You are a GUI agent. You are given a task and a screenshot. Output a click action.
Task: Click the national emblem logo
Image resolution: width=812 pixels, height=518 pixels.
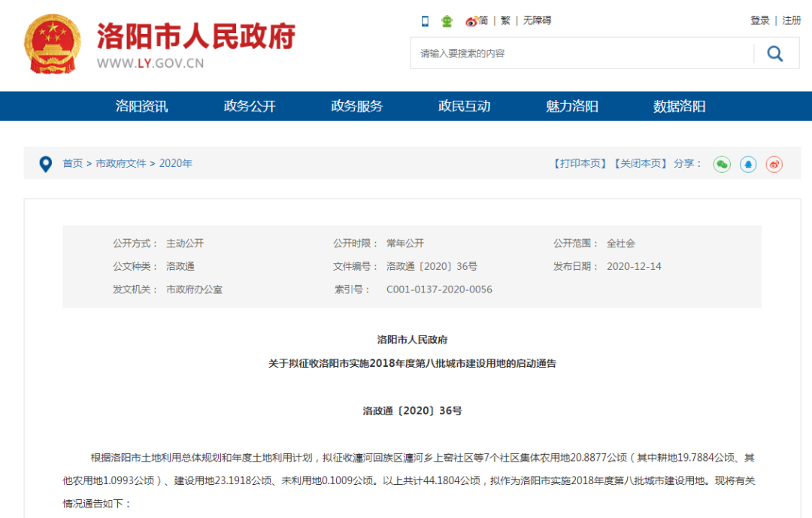click(x=53, y=44)
